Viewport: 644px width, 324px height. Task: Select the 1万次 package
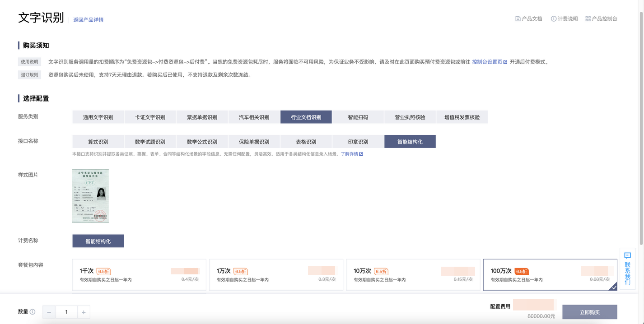276,275
